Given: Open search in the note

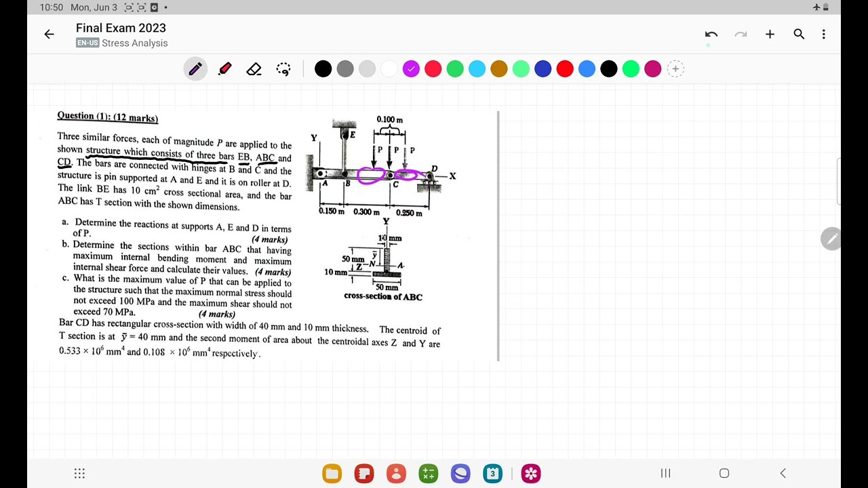Looking at the screenshot, I should pos(799,35).
